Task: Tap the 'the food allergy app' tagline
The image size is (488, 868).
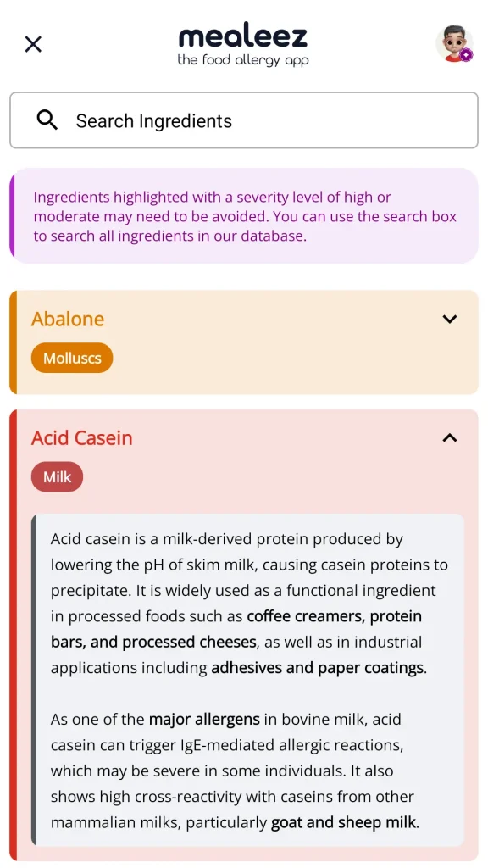Action: pos(243,60)
